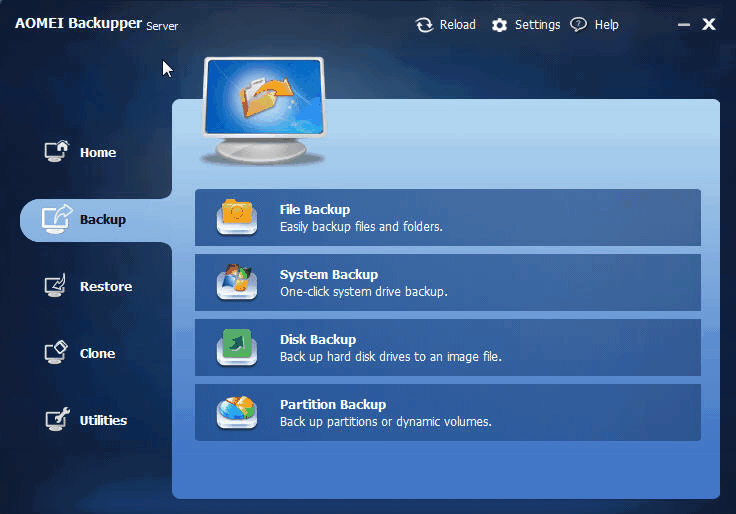736x514 pixels.
Task: Click the Help text label
Action: pos(606,24)
